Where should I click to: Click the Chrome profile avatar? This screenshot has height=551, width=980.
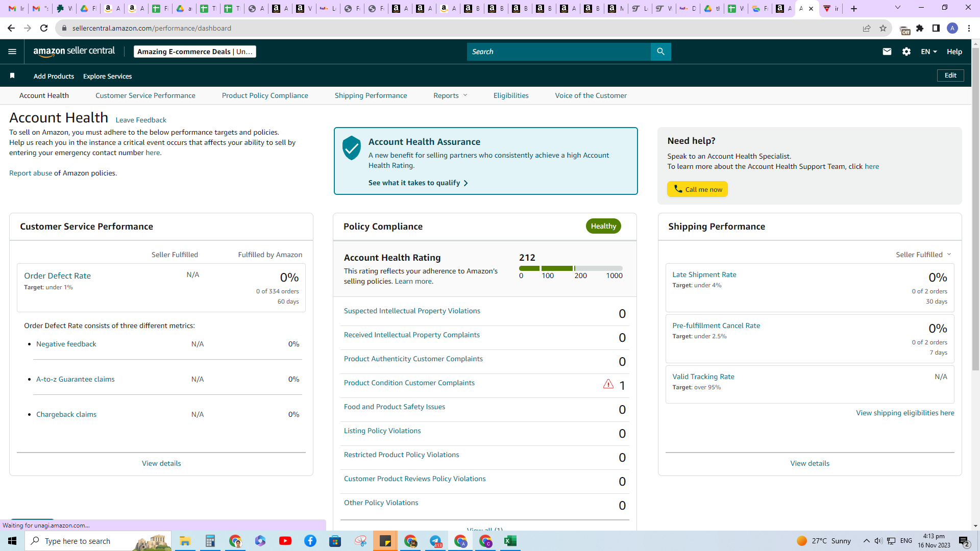952,28
